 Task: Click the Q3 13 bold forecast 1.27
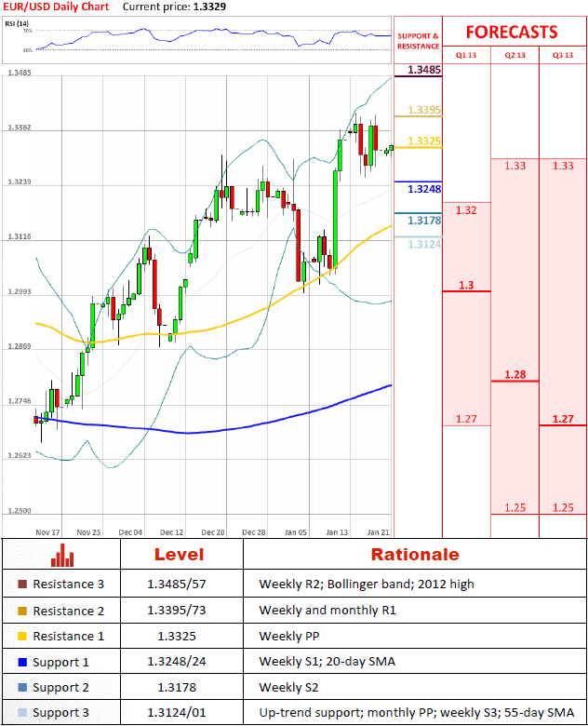pyautogui.click(x=563, y=419)
